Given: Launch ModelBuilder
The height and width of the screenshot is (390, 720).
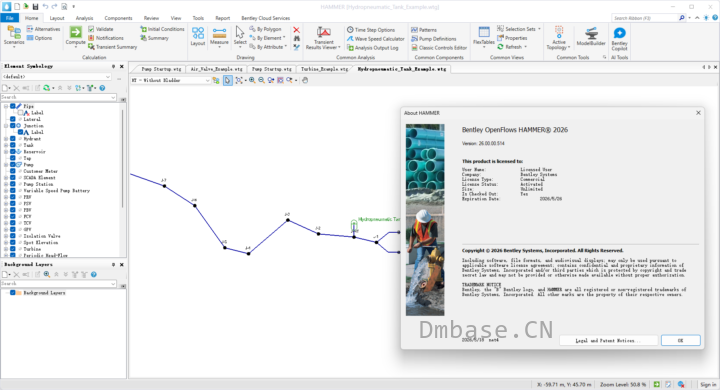Looking at the screenshot, I should point(591,36).
